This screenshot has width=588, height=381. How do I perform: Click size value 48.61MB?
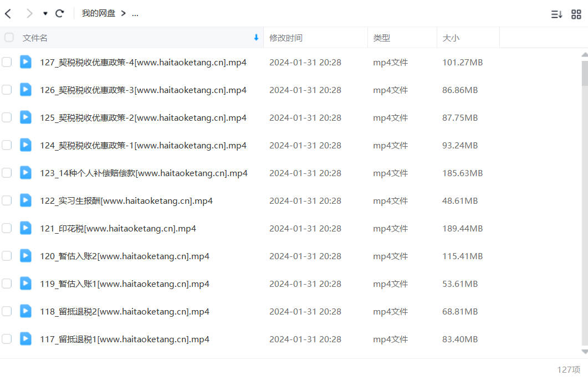[x=460, y=201]
